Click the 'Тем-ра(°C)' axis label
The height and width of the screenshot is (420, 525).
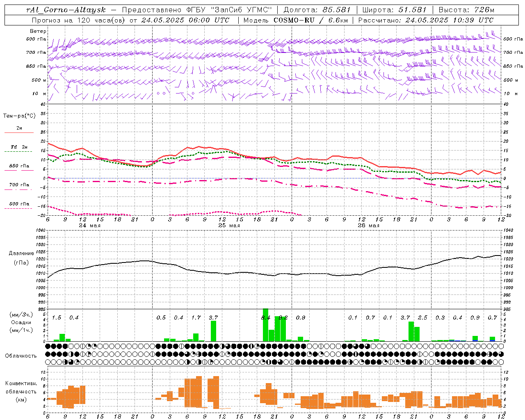coord(19,116)
